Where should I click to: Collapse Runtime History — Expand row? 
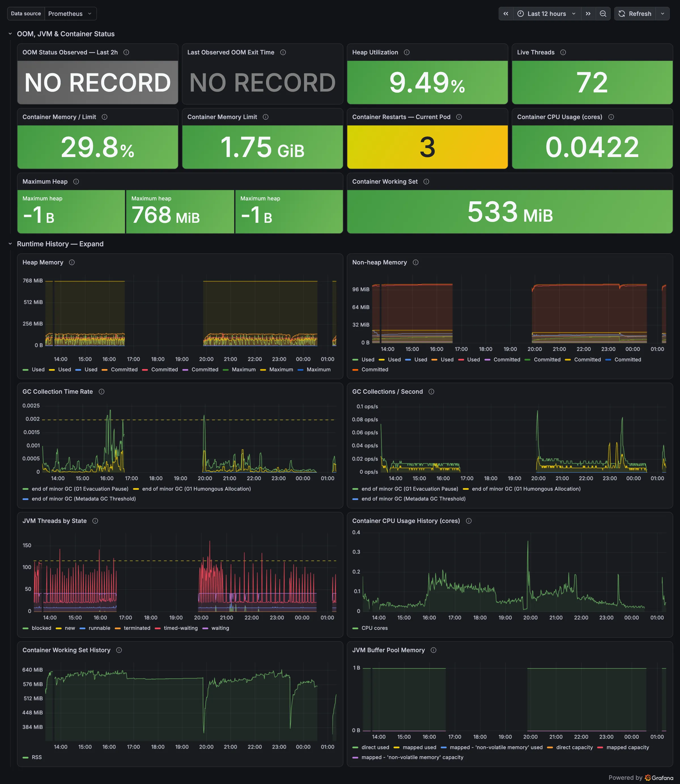pos(10,244)
